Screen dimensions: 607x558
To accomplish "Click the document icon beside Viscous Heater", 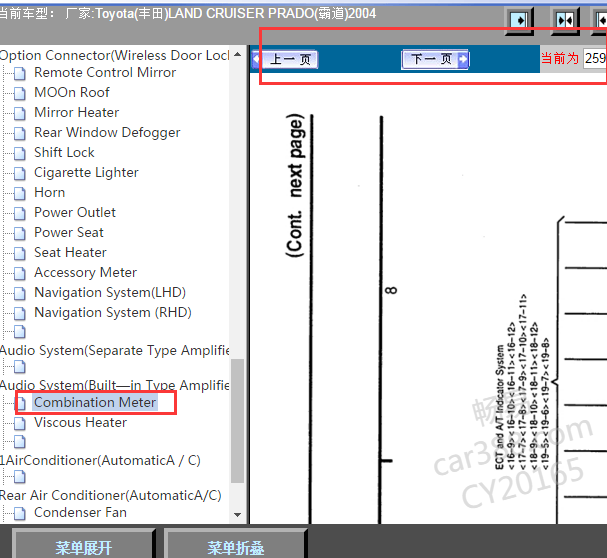I will [x=20, y=423].
